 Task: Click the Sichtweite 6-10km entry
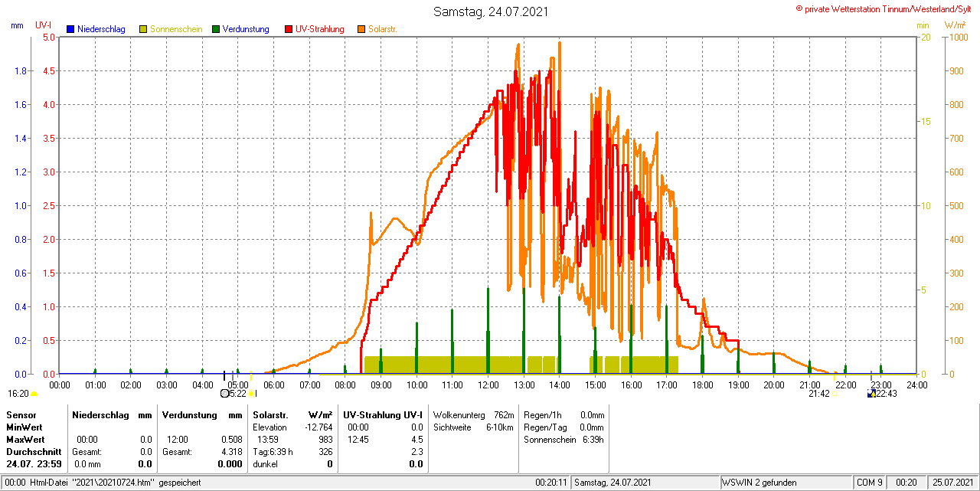pyautogui.click(x=473, y=427)
